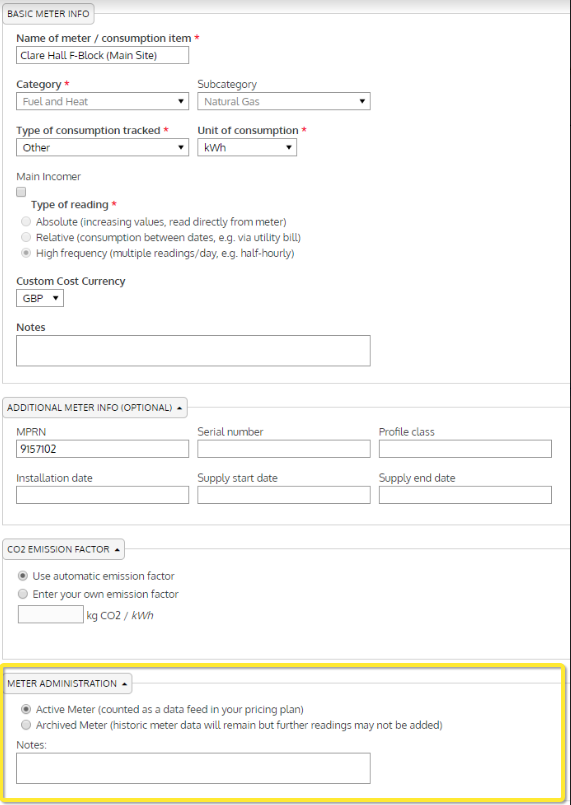Image resolution: width=571 pixels, height=805 pixels.
Task: Click the 'Type of reading' label
Action: click(70, 205)
